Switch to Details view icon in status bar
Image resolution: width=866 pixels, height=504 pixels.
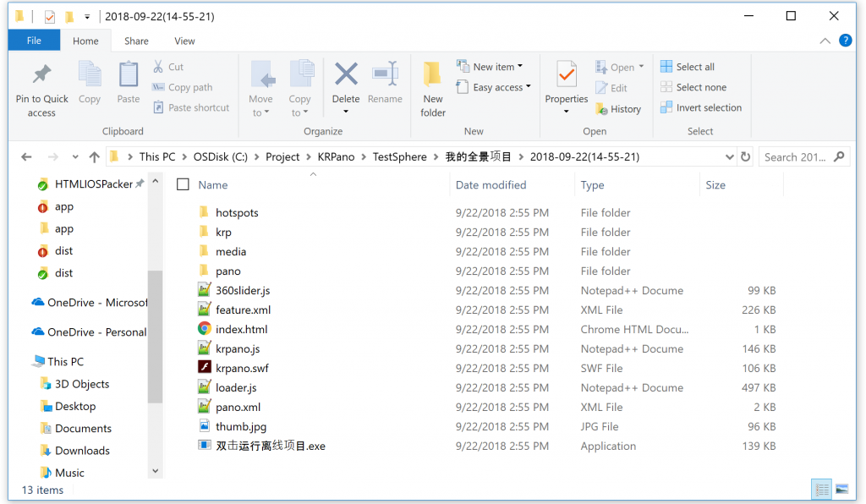click(x=822, y=489)
